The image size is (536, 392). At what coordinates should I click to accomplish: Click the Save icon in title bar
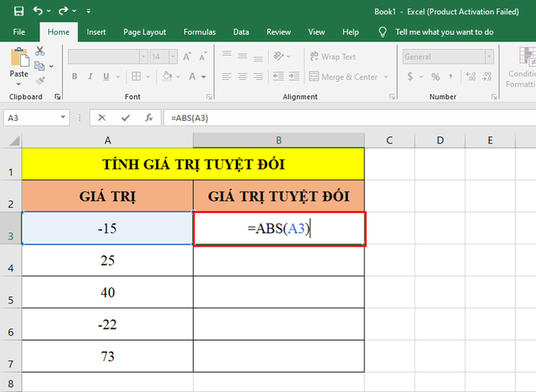(x=19, y=11)
